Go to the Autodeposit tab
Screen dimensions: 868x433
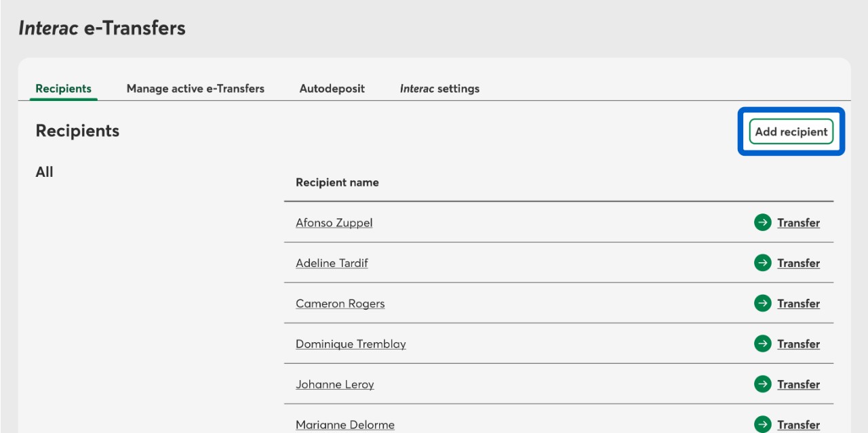click(332, 89)
